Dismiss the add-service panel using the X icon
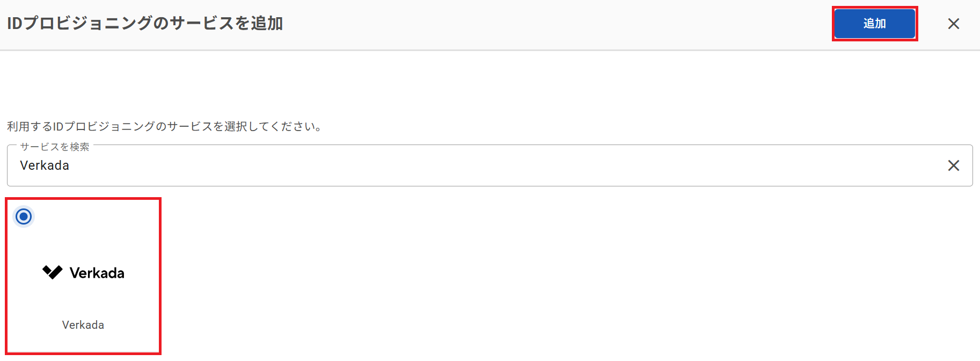The height and width of the screenshot is (361, 980). click(x=953, y=24)
